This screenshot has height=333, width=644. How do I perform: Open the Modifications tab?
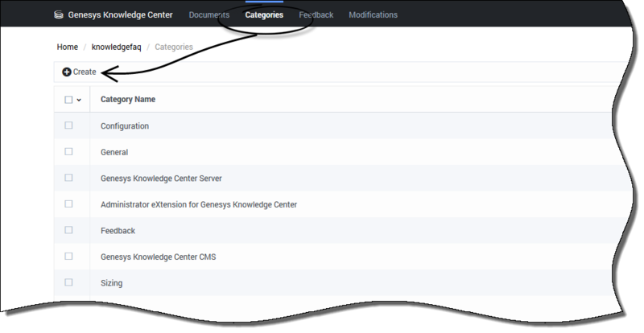coord(373,14)
